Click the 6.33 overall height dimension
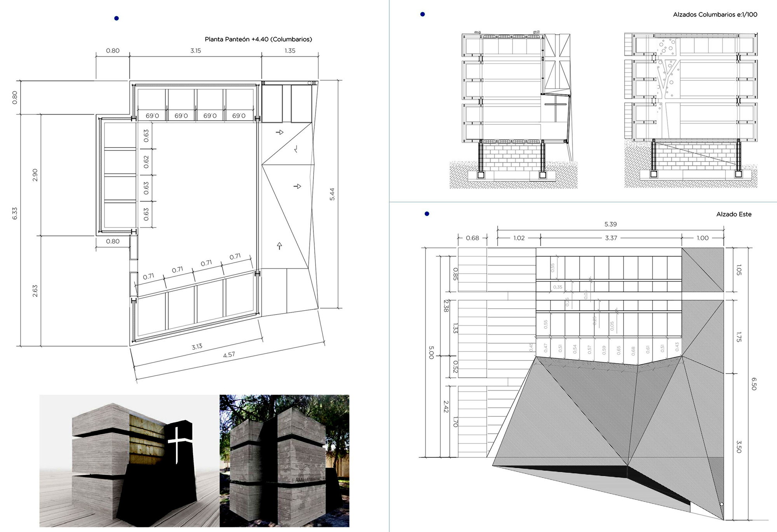This screenshot has height=532, width=777. point(15,213)
